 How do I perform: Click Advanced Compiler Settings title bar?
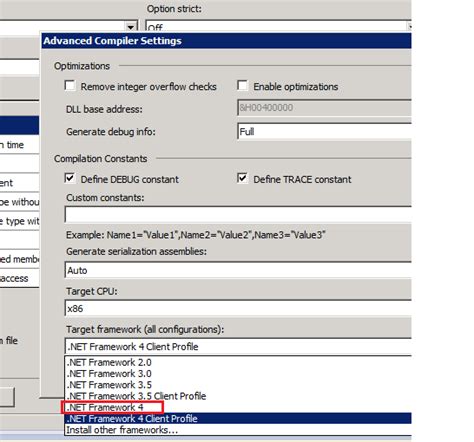pos(227,41)
